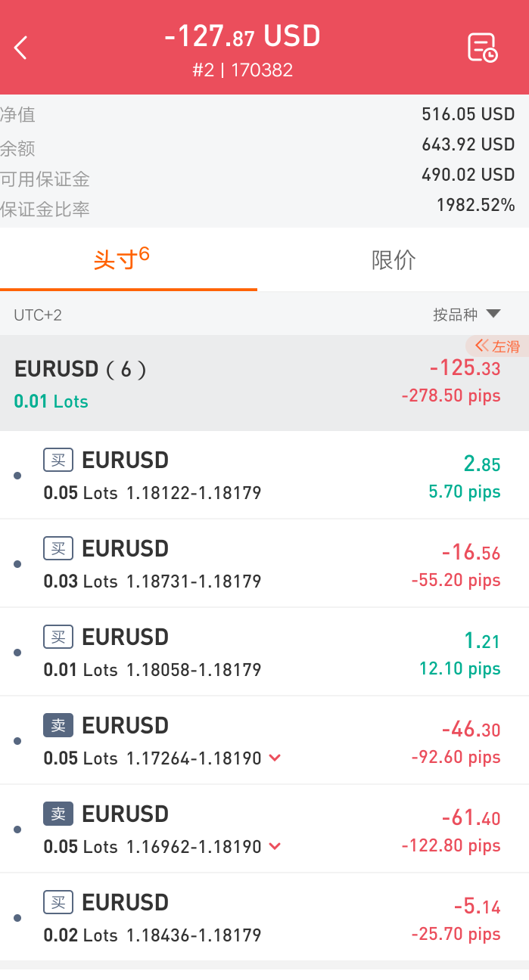Screen dimensions: 529x980
Task: Expand the red chevron on 1.16962-1.18190 row
Action: coord(275,846)
